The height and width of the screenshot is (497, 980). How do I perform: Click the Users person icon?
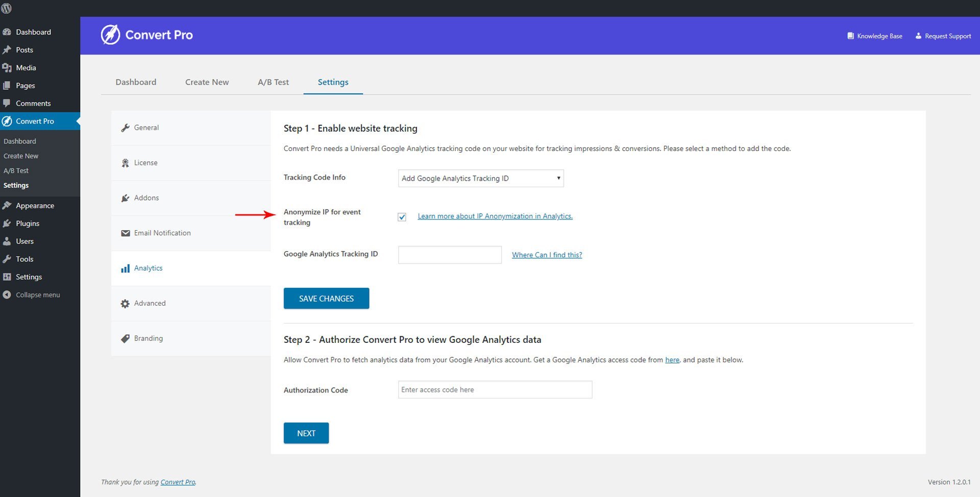(7, 241)
